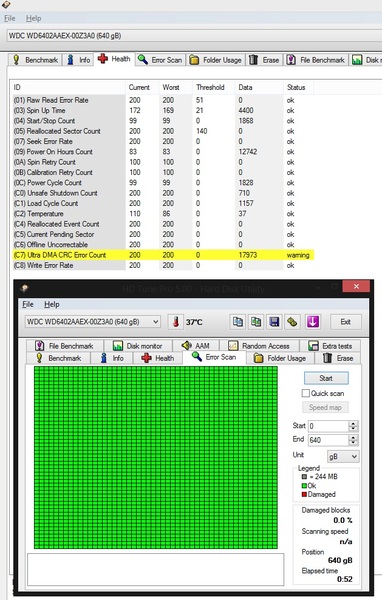
Task: Open the File menu in lower window
Action: pos(28,304)
